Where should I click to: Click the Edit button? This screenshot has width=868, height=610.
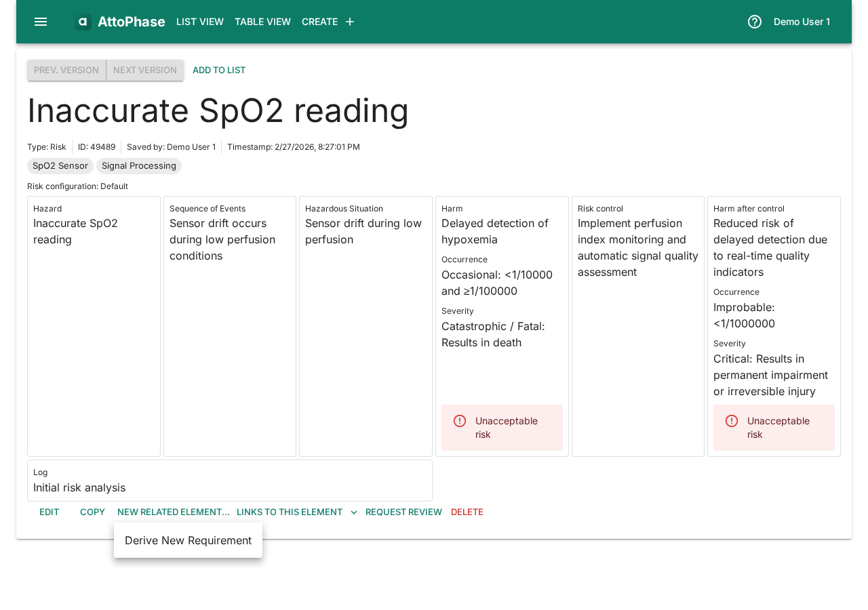tap(49, 512)
